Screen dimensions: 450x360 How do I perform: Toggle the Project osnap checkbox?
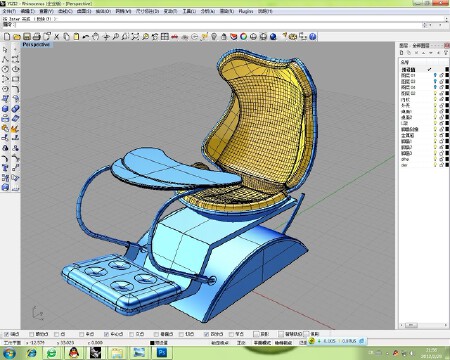pyautogui.click(x=256, y=334)
